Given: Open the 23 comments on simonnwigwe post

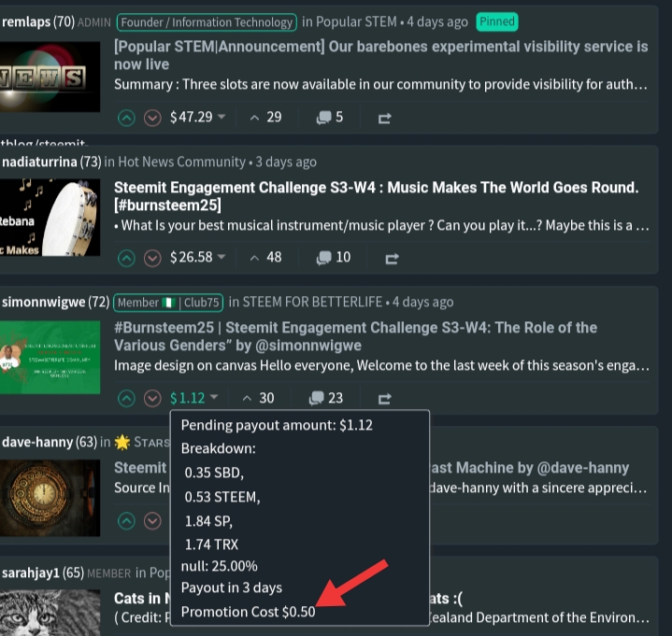Looking at the screenshot, I should point(325,398).
